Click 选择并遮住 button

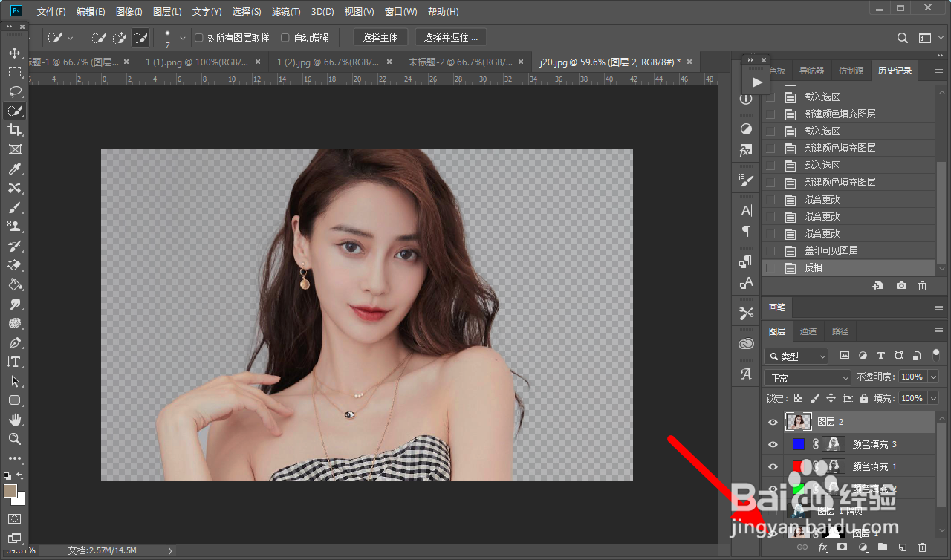[451, 38]
